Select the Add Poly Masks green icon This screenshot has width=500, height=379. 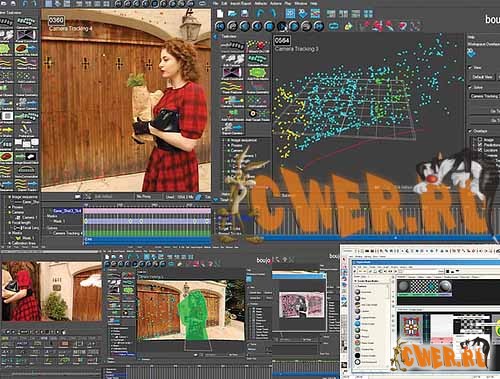[258, 72]
